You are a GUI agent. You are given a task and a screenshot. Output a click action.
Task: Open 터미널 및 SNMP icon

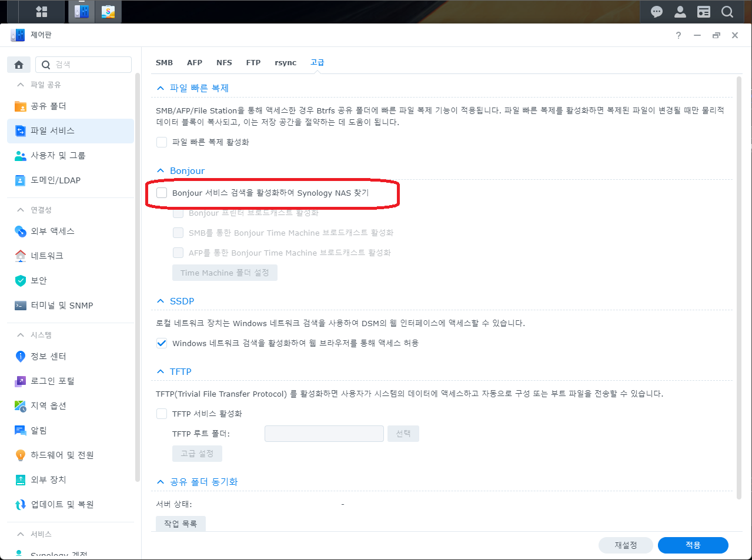[x=21, y=306]
